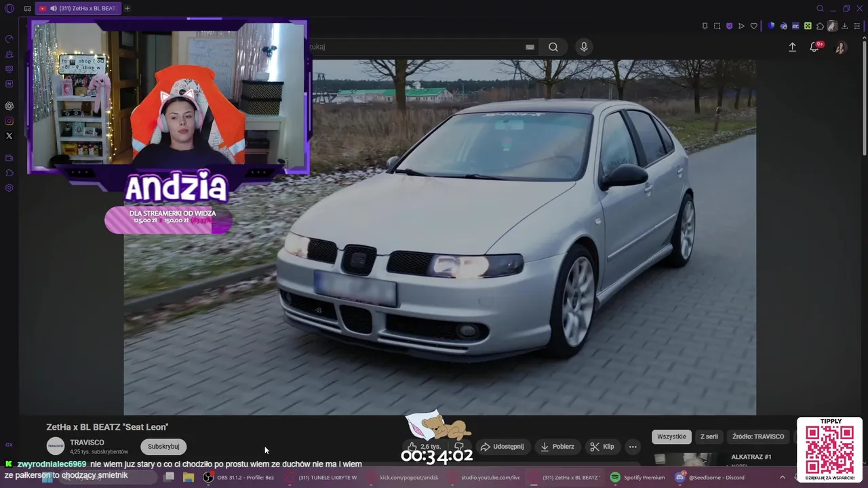Open Spotify Premium from the taskbar
The height and width of the screenshot is (488, 868).
638,477
